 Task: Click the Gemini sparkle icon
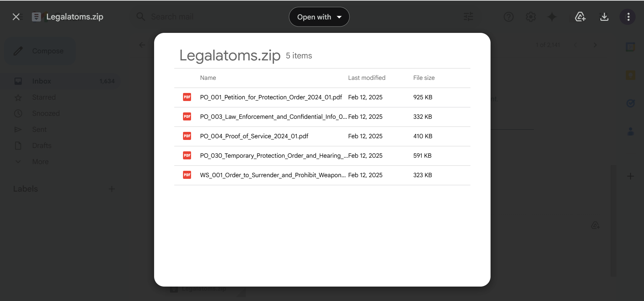tap(552, 17)
